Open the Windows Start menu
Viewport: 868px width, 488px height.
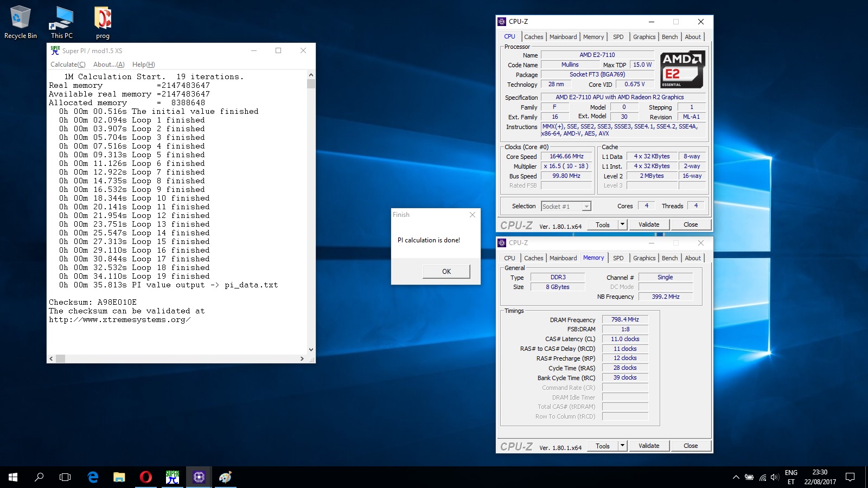coord(13,477)
